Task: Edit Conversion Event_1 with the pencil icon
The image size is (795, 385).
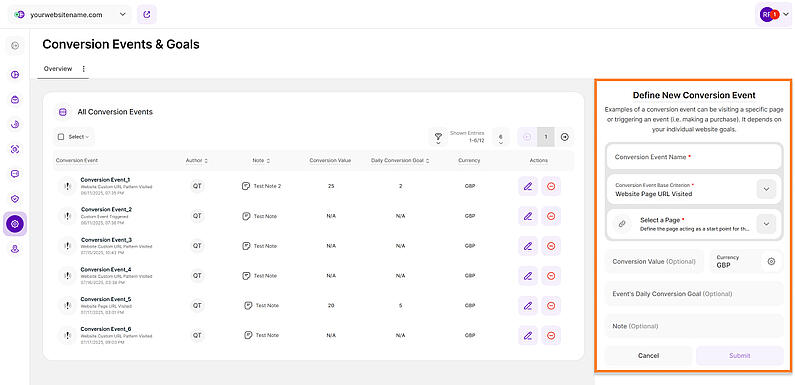Action: [x=528, y=186]
